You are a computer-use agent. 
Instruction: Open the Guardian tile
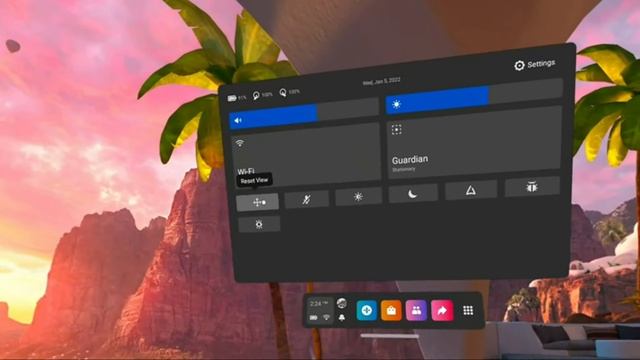(474, 143)
